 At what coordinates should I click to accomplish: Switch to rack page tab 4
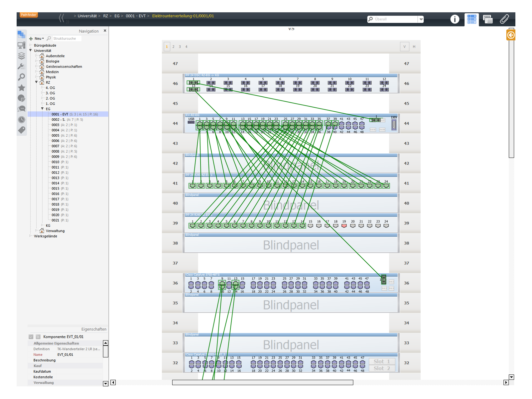pos(186,47)
